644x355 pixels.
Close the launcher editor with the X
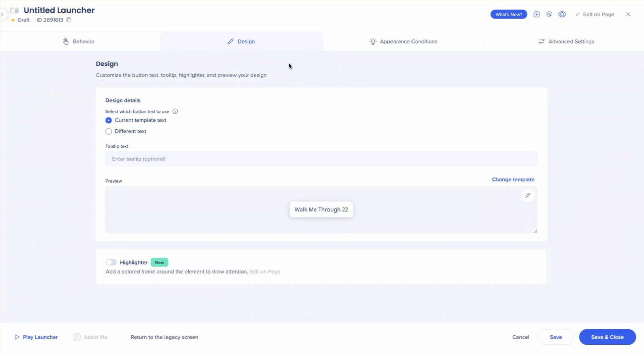(628, 14)
